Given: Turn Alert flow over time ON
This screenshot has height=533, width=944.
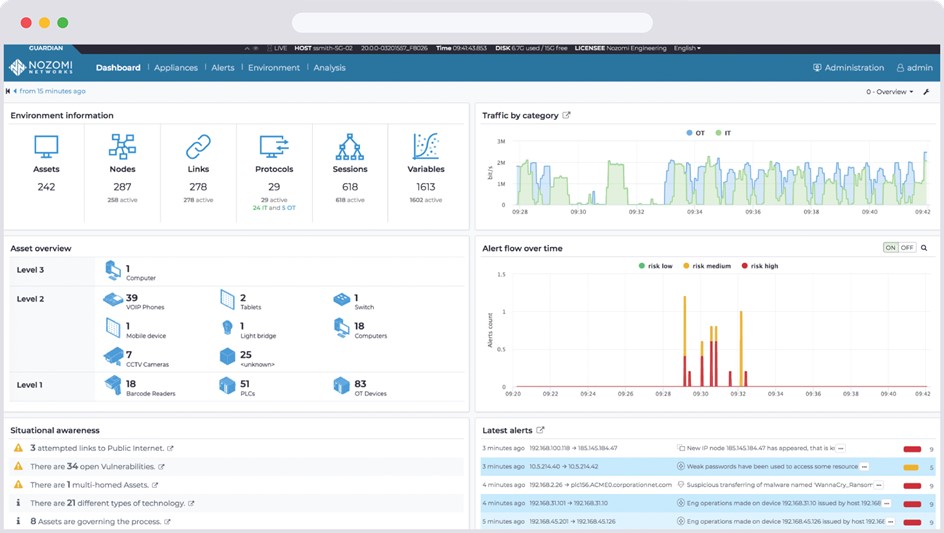Looking at the screenshot, I should (x=890, y=248).
